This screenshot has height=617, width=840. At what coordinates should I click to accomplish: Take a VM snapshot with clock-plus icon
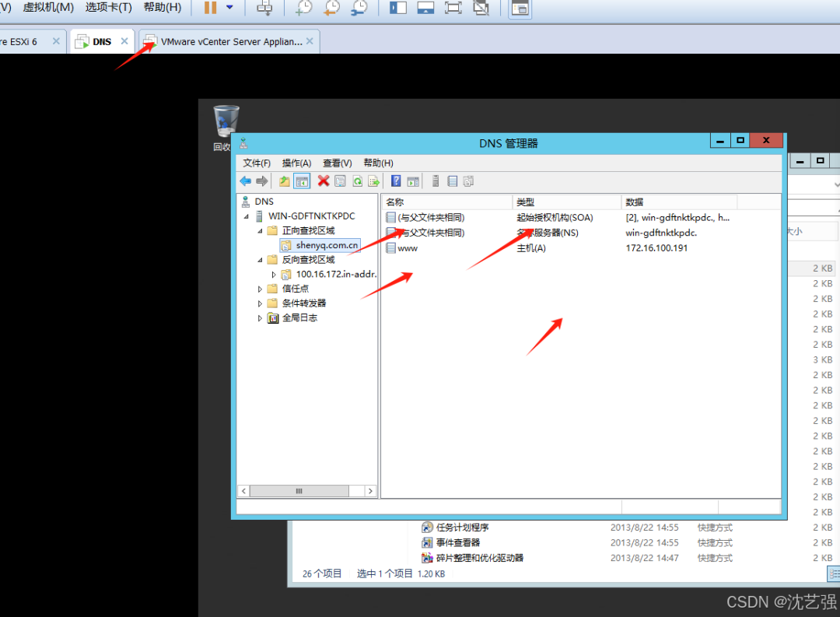click(304, 8)
